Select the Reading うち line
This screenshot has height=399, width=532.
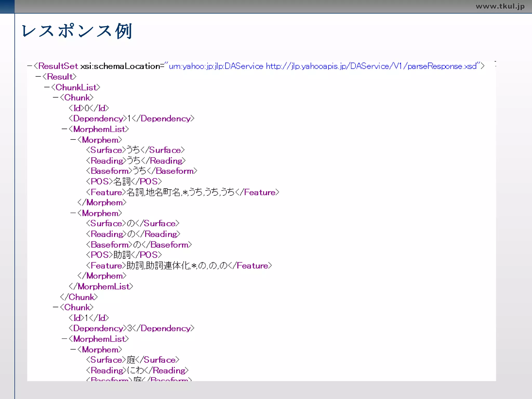click(136, 161)
